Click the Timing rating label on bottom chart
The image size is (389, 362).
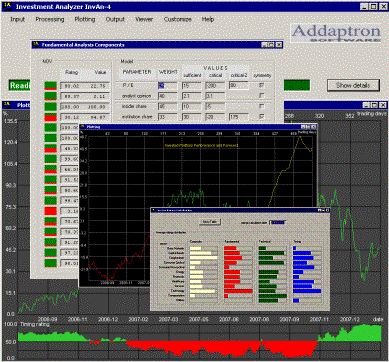pos(35,324)
